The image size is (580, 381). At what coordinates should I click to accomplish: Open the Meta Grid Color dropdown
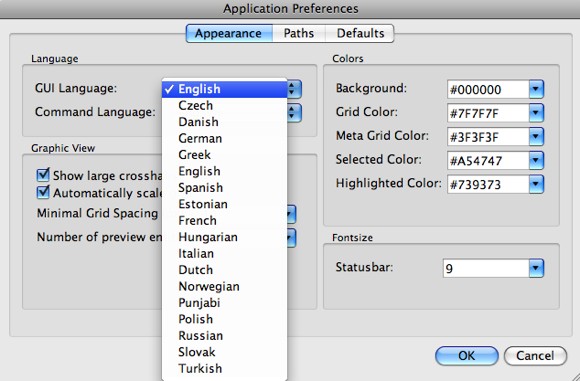coord(536,136)
